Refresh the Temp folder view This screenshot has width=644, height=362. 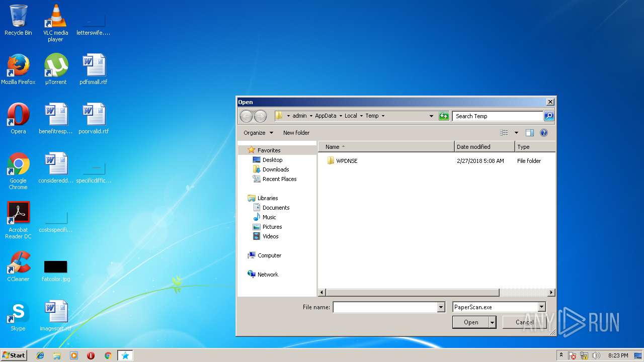(443, 116)
